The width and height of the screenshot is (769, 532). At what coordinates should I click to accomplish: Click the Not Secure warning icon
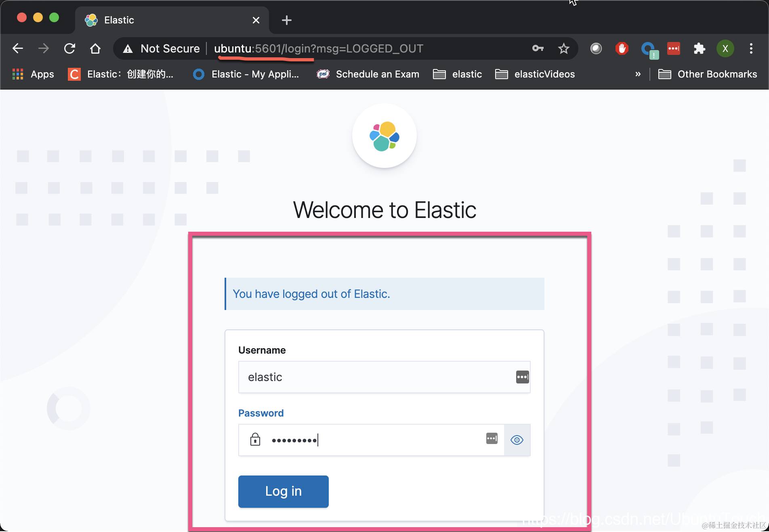[x=128, y=49]
